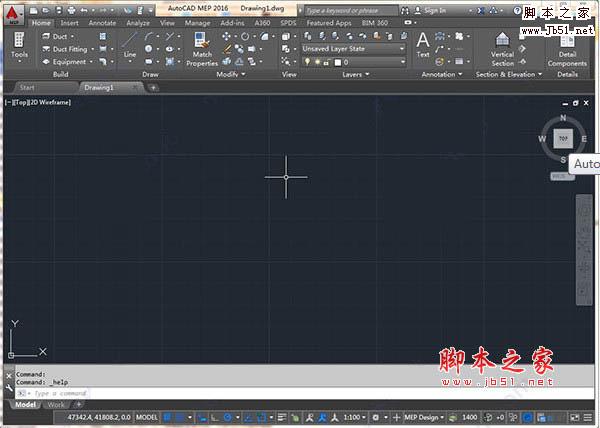The width and height of the screenshot is (600, 428).
Task: Switch to the Annotate ribbon tab
Action: click(102, 22)
